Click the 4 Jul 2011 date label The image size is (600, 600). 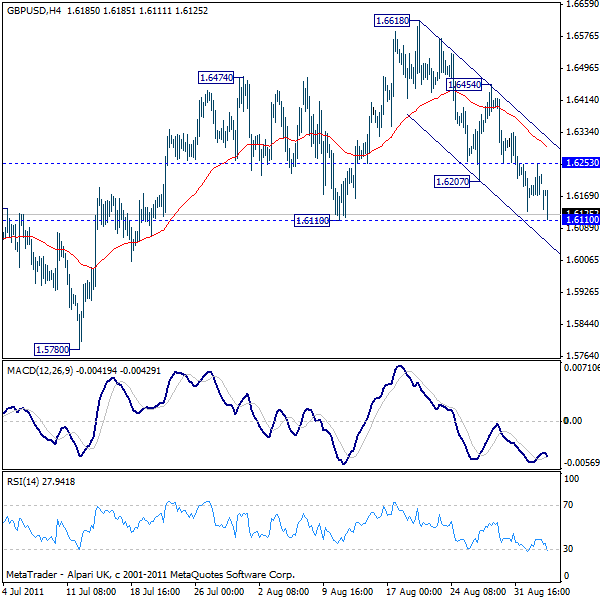coord(21,591)
